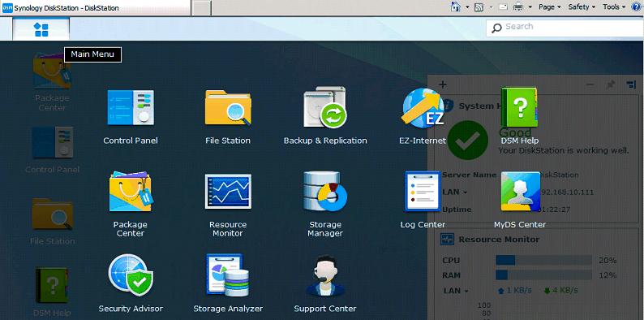Click the CPU usage bar
The height and width of the screenshot is (320, 644).
coord(543,260)
